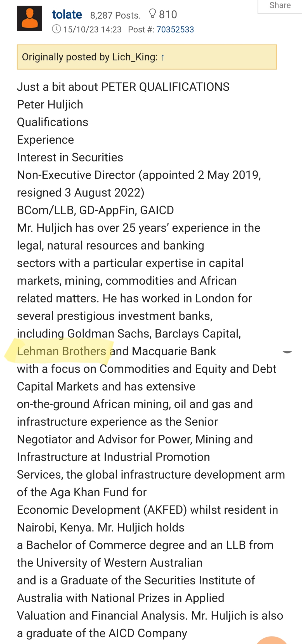Tap the small gray scroll handle at the right edge

[287, 352]
